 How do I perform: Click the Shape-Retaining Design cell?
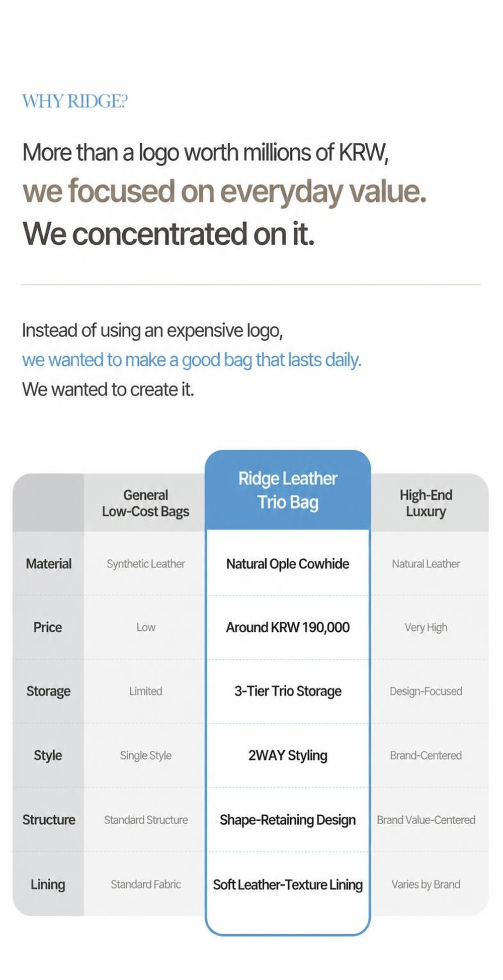[x=288, y=820]
